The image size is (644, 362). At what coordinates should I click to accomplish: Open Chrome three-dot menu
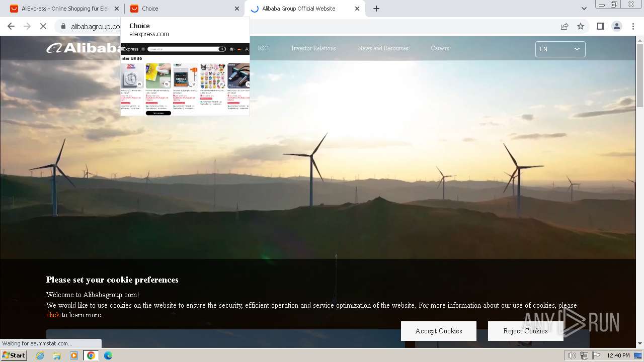pyautogui.click(x=633, y=26)
